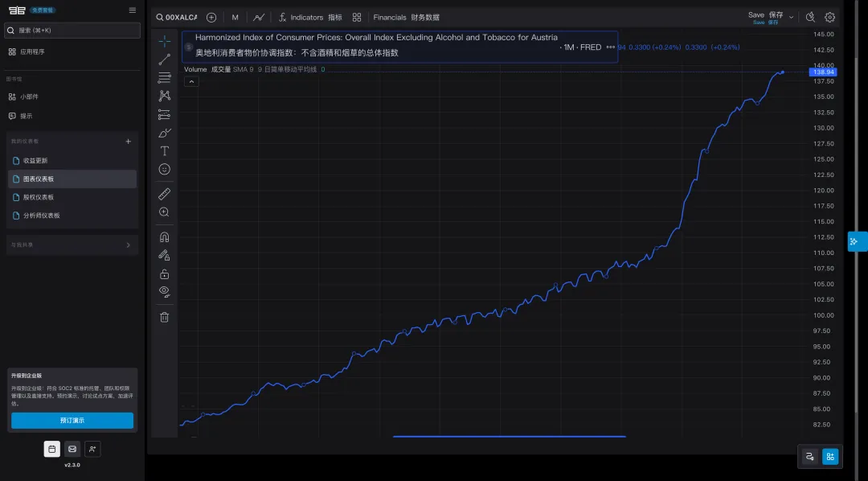The height and width of the screenshot is (481, 868).
Task: Collapse the indicator legend chevron
Action: 191,81
